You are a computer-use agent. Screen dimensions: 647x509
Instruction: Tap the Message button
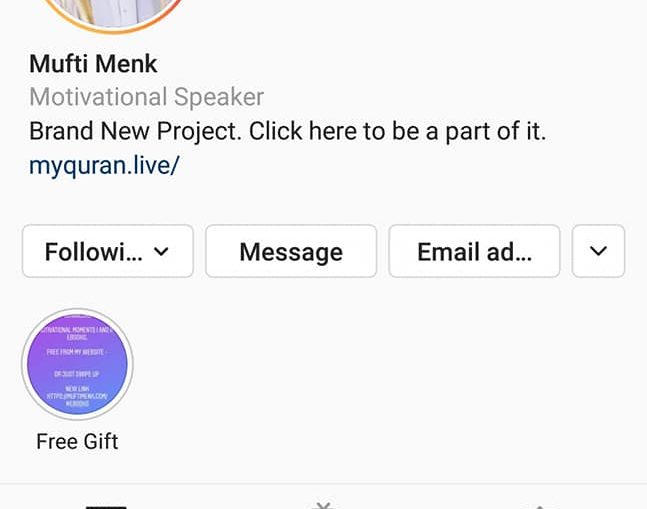pyautogui.click(x=291, y=251)
